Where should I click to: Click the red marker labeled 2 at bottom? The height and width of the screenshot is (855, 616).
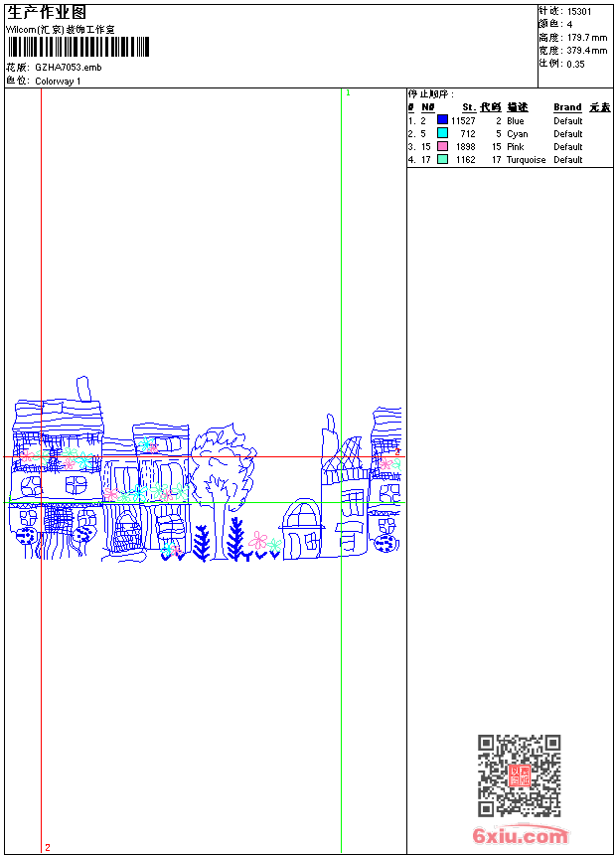(x=48, y=847)
